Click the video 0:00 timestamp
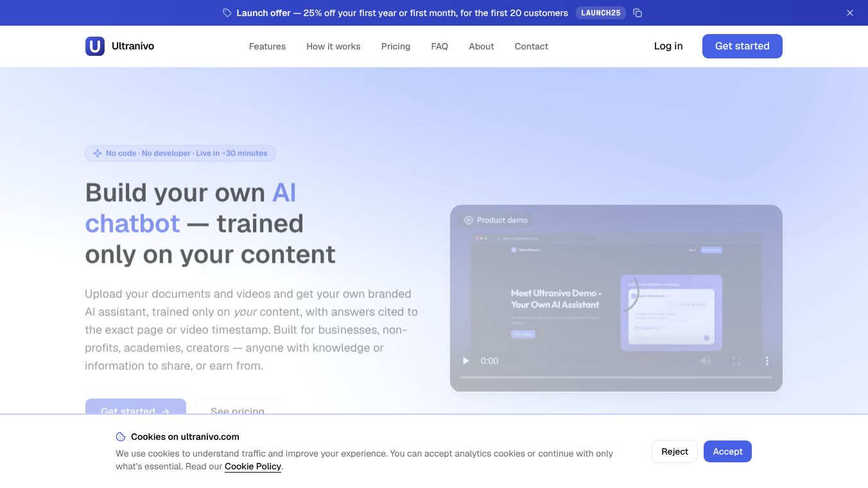The image size is (868, 488). [489, 361]
